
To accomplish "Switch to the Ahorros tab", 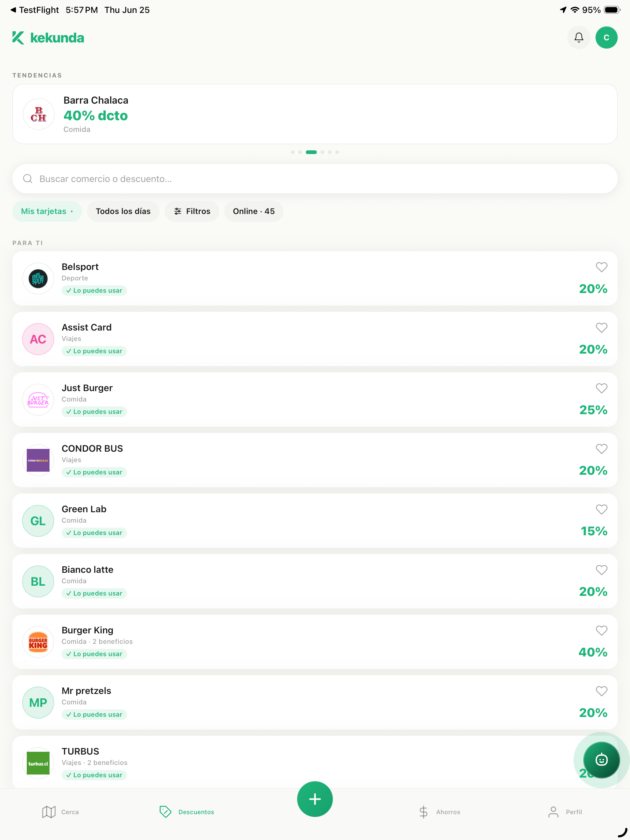I will pyautogui.click(x=439, y=812).
